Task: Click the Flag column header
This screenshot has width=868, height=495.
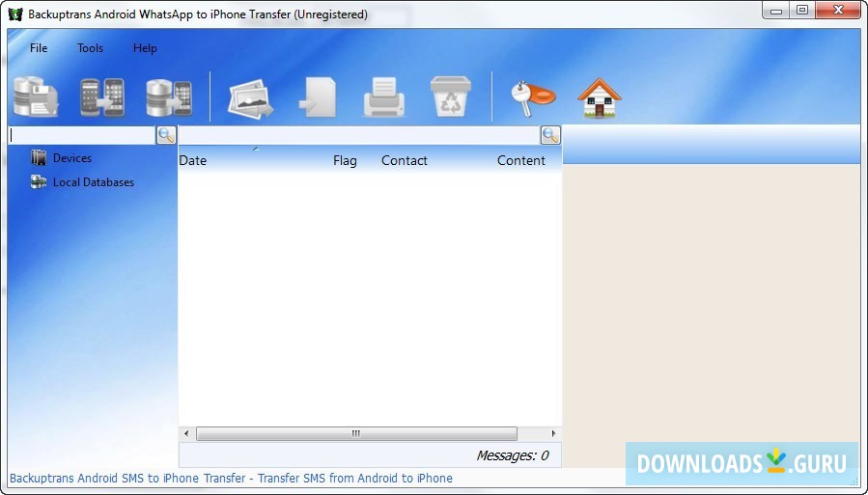Action: tap(345, 161)
